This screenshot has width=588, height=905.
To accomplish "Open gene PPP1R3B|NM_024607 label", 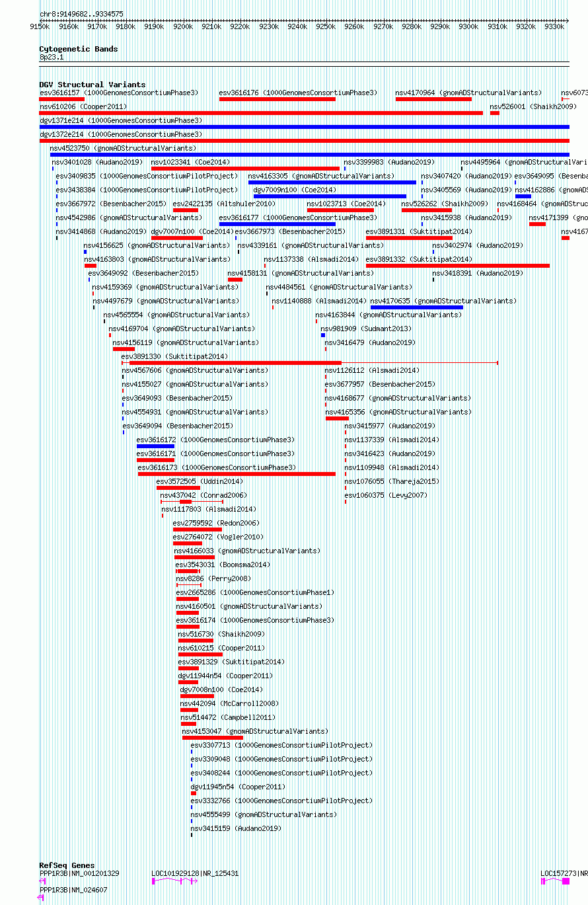I will click(x=73, y=890).
